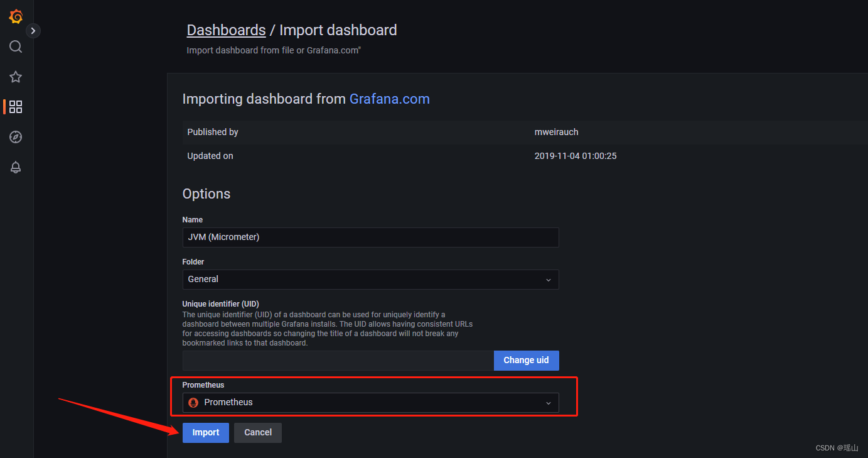Viewport: 868px width, 458px height.
Task: Open the Explore compass icon
Action: coord(16,137)
